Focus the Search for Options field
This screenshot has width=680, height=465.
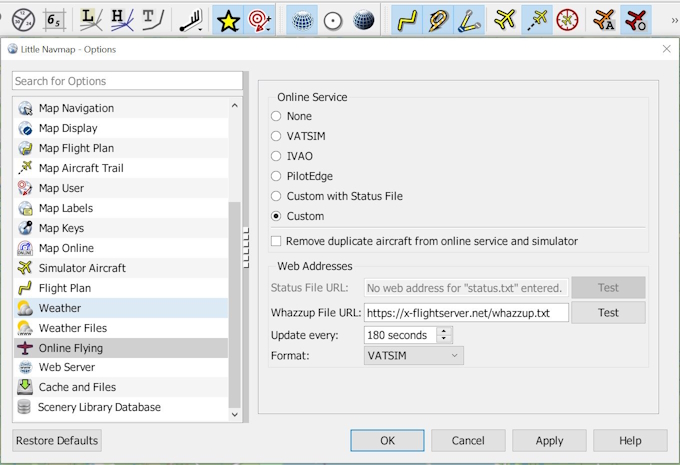click(x=127, y=81)
